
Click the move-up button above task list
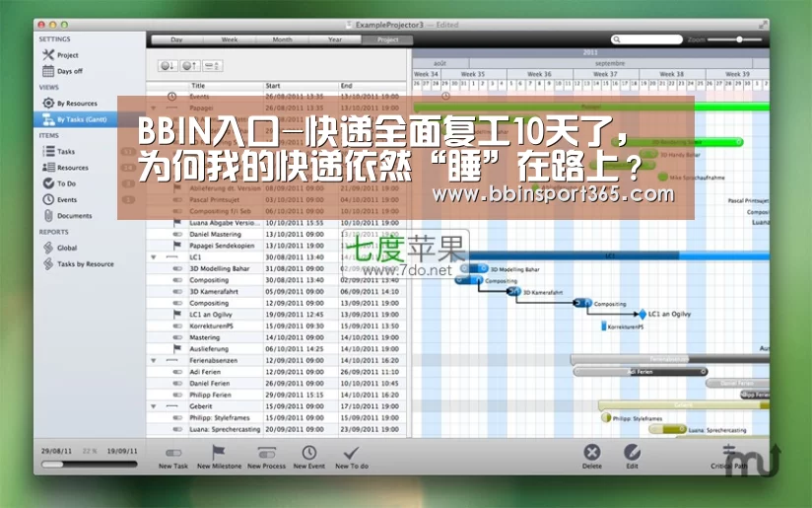pyautogui.click(x=189, y=66)
